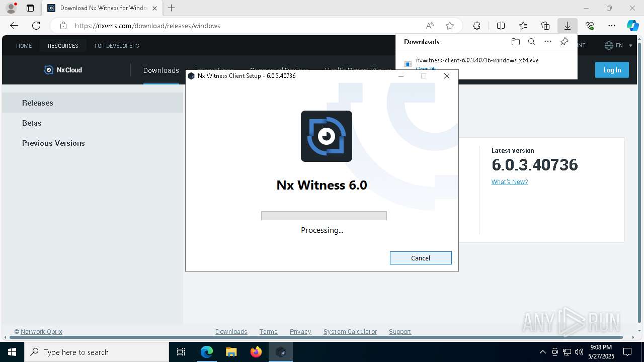This screenshot has width=644, height=362.
Task: Click the Nx installer taskbar icon
Action: tap(281, 352)
